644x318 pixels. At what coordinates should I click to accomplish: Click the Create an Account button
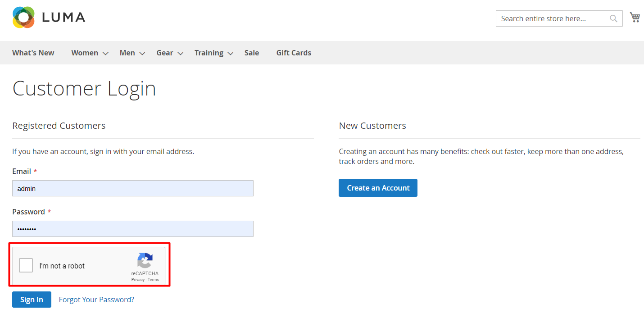378,188
